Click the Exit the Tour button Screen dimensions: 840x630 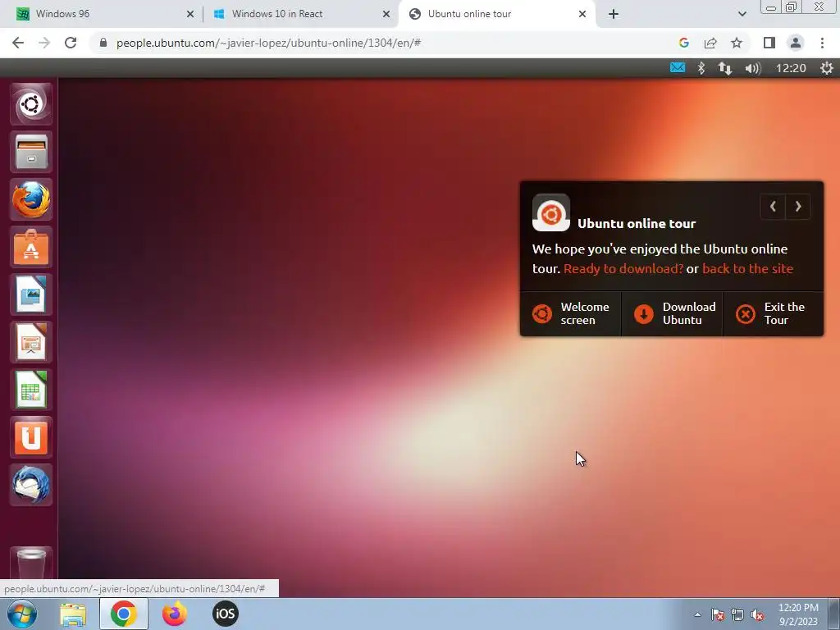[773, 314]
